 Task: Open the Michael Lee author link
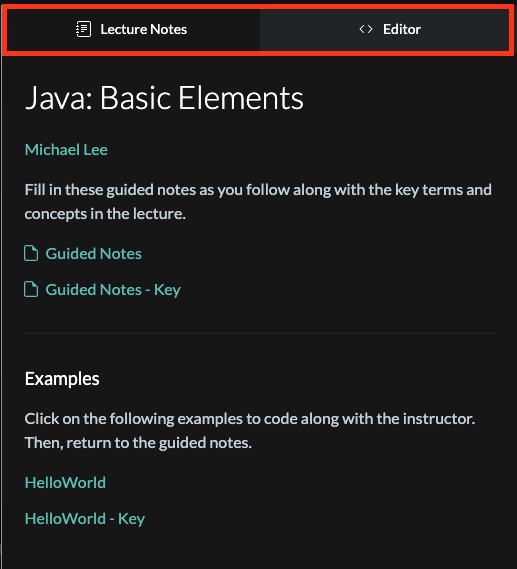coord(66,150)
